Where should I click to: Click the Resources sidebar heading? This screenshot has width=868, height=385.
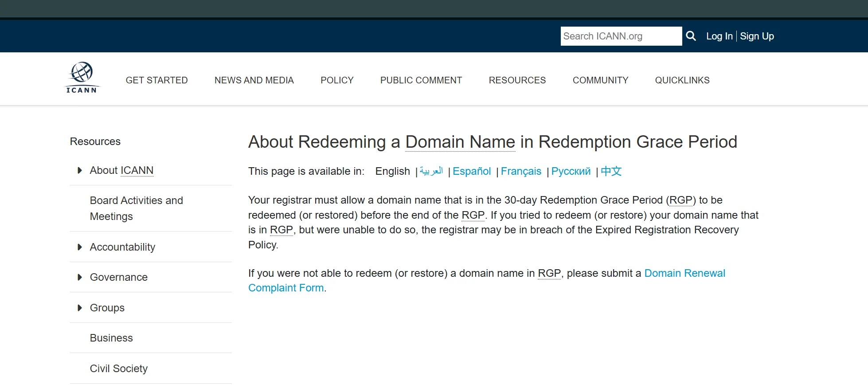point(95,141)
